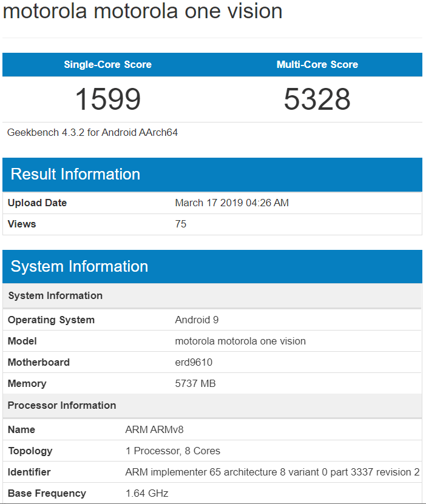Click the Result Information heading

[x=75, y=174]
